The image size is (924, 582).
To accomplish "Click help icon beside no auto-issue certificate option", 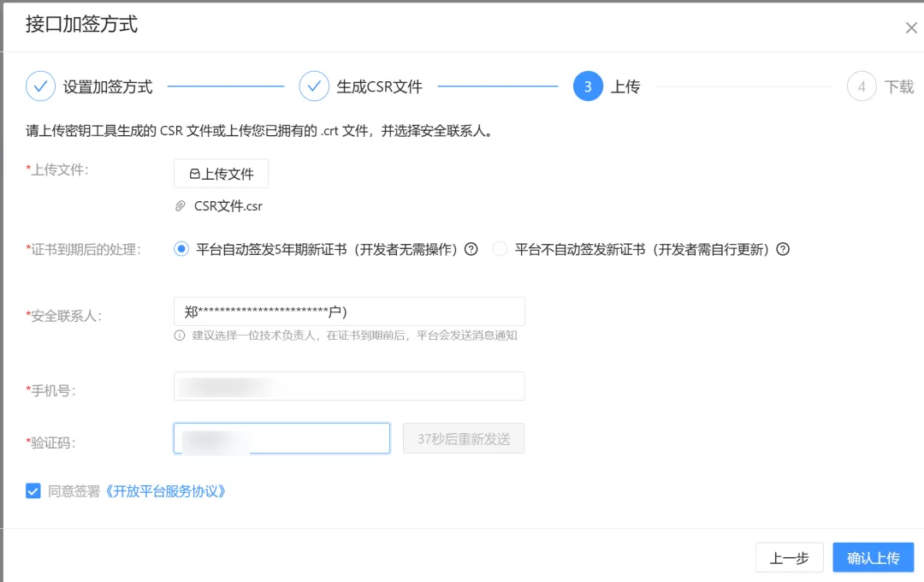I will pos(782,250).
